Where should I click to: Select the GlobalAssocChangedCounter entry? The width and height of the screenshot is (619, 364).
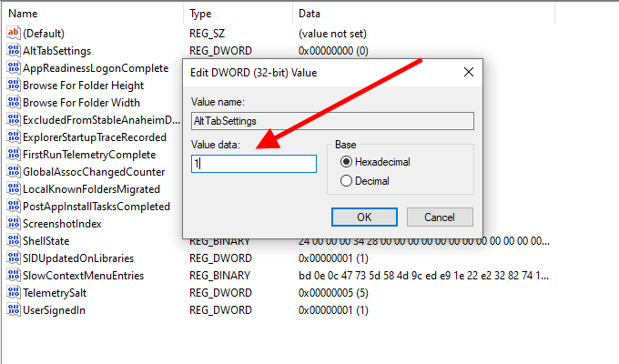[x=94, y=172]
